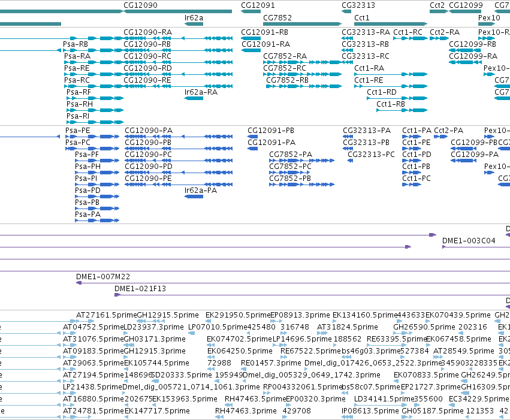The width and height of the screenshot is (510, 420).
Task: Select the Cct2-RA transcript label
Action: 445,32
